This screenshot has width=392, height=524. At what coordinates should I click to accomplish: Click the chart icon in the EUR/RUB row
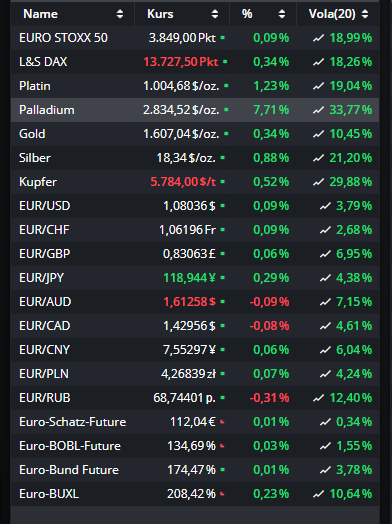coord(318,398)
